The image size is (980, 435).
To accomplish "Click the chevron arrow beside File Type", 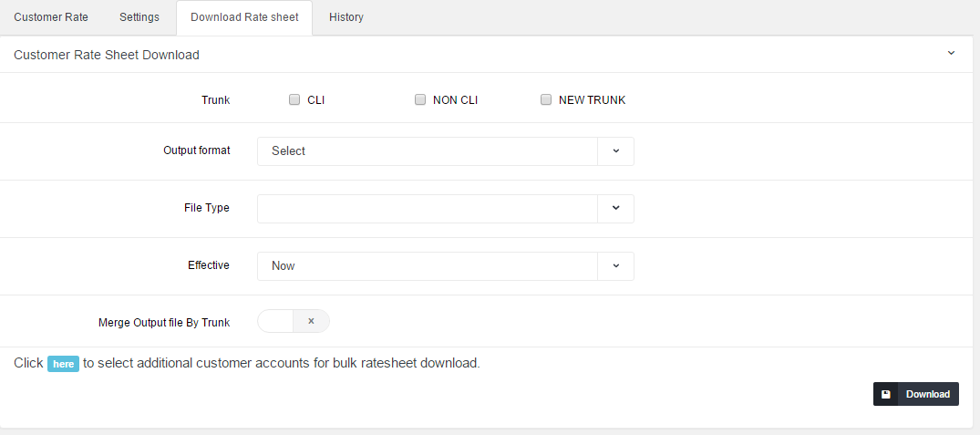I will tap(615, 209).
